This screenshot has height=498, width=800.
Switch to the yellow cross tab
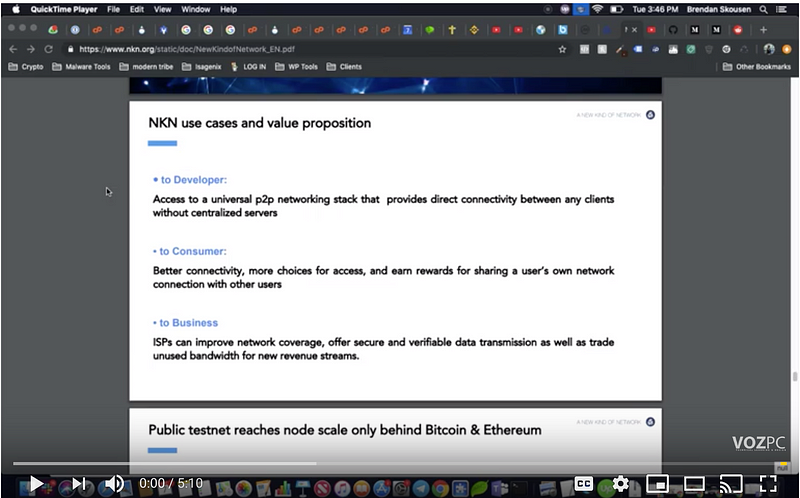(x=452, y=30)
